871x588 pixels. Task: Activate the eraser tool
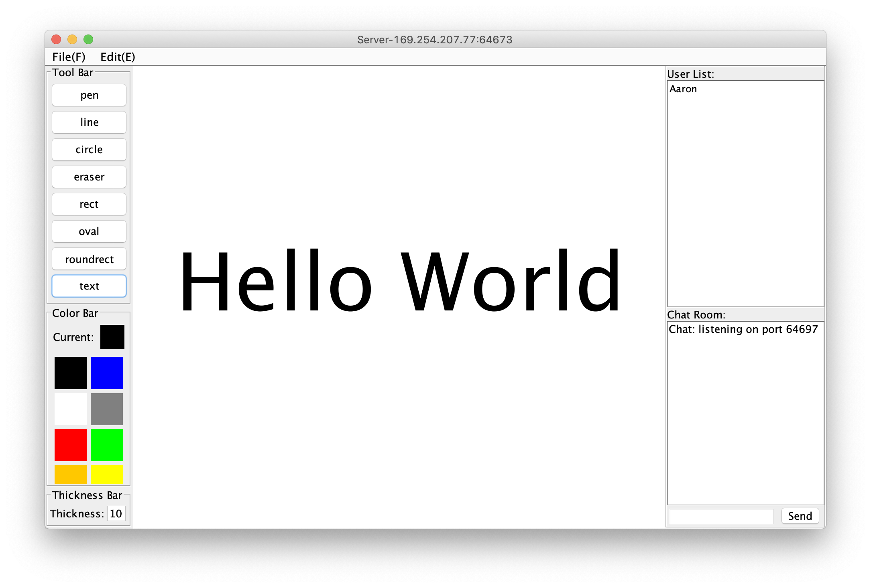pos(89,177)
